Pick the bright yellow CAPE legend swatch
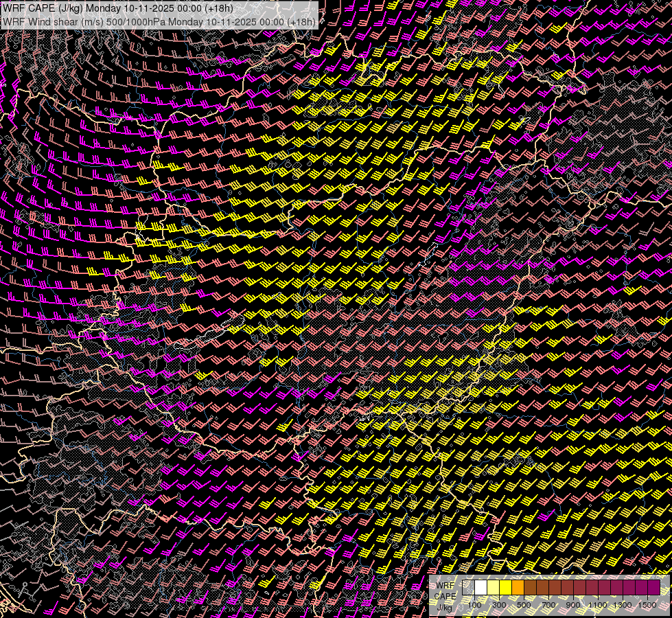The height and width of the screenshot is (618, 672). point(506,588)
